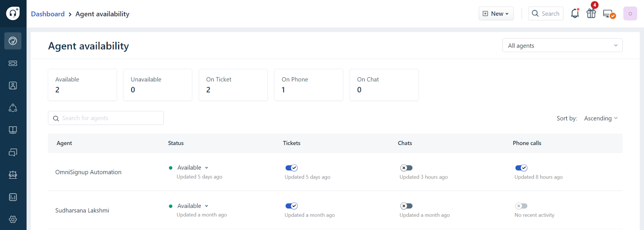Go to Dashboard breadcrumb link

point(47,14)
